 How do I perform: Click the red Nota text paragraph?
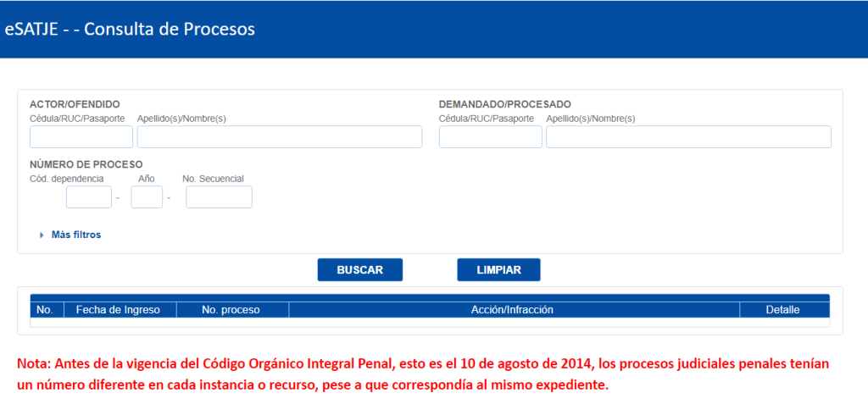pyautogui.click(x=424, y=374)
